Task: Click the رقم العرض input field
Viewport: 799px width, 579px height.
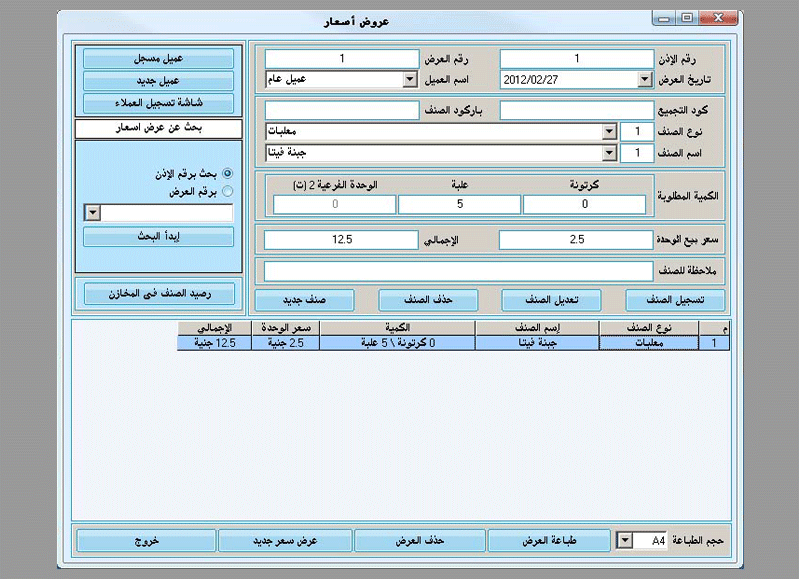Action: [x=342, y=59]
